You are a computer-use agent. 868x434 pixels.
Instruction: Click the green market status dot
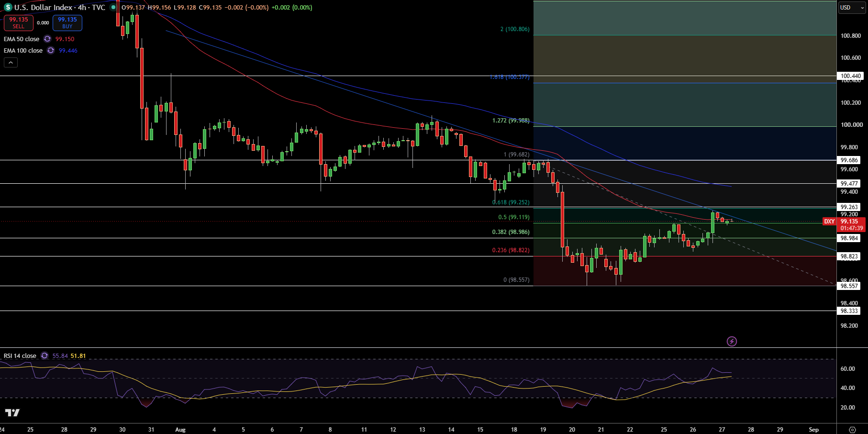click(113, 7)
